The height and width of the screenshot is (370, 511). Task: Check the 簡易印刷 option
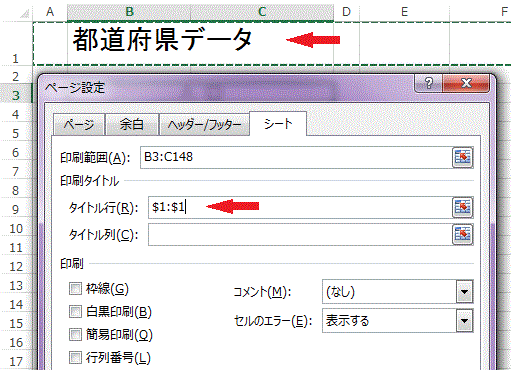pyautogui.click(x=75, y=334)
